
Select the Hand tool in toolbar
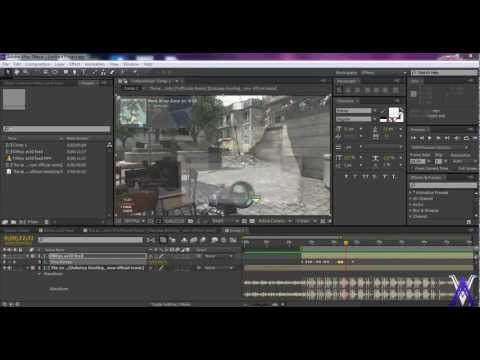17,72
